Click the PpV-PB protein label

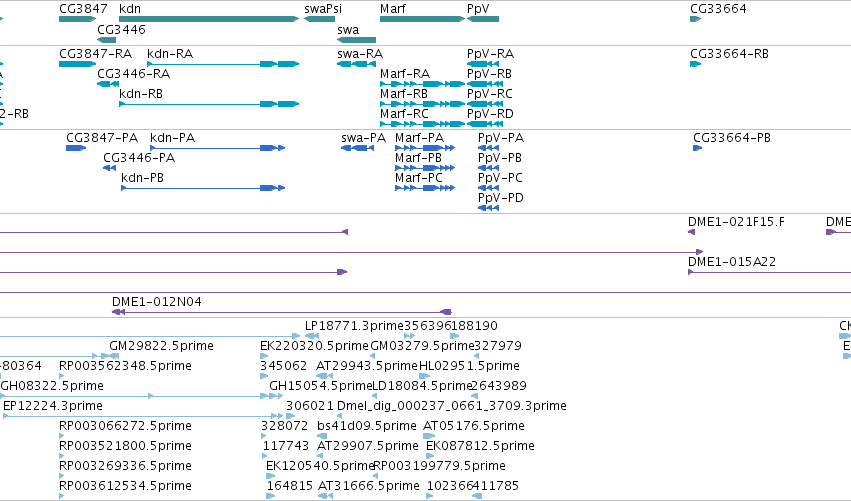(x=500, y=158)
